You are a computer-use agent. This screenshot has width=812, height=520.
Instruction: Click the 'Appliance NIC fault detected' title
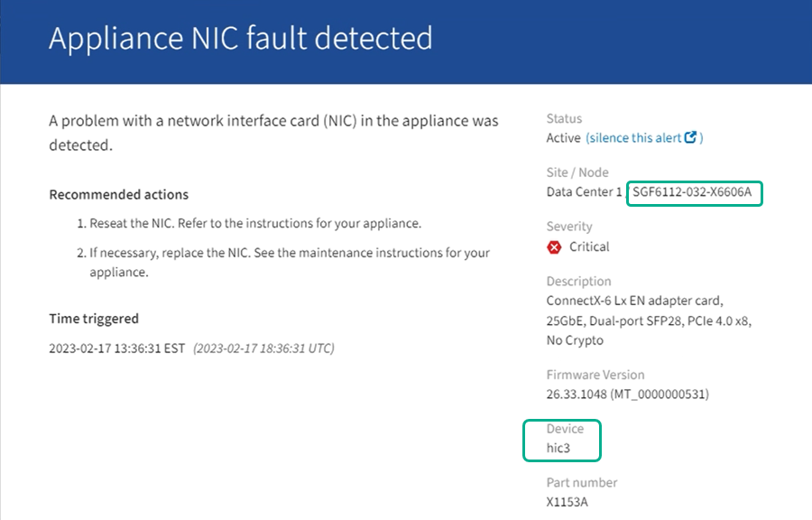(x=240, y=39)
